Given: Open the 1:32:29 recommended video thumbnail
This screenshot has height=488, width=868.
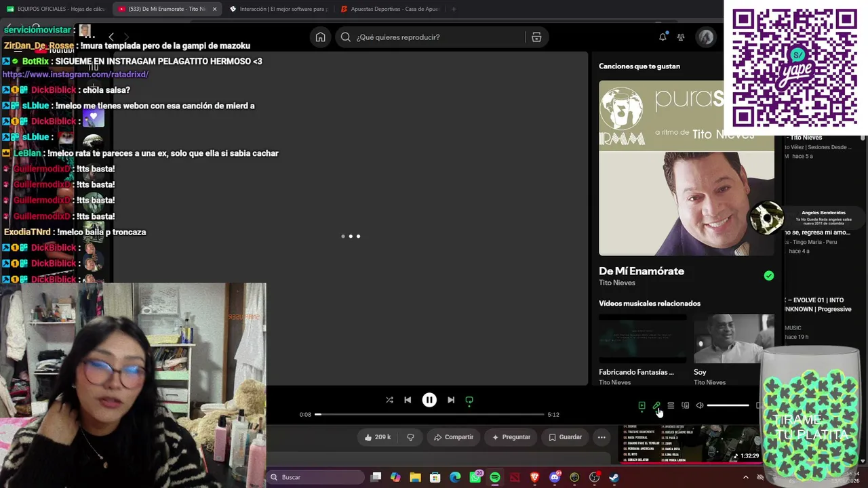Looking at the screenshot, I should [692, 444].
